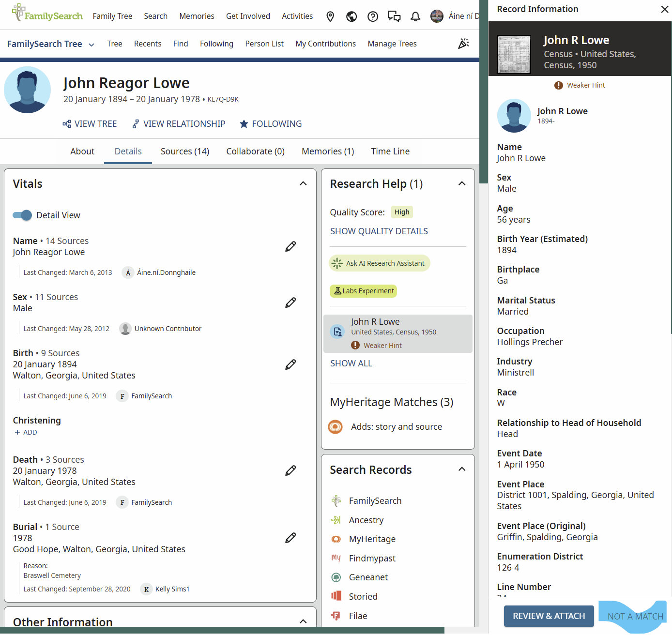The height and width of the screenshot is (635, 672).
Task: Collapse the Search Records section
Action: 462,469
